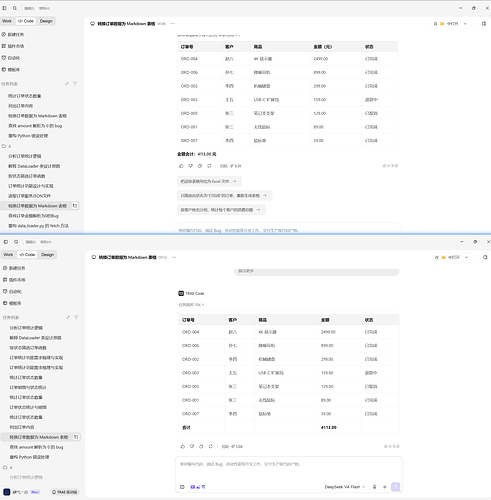The width and height of the screenshot is (491, 500).
Task: Open more options ellipsis beside bottom window title
Action: click(x=174, y=257)
